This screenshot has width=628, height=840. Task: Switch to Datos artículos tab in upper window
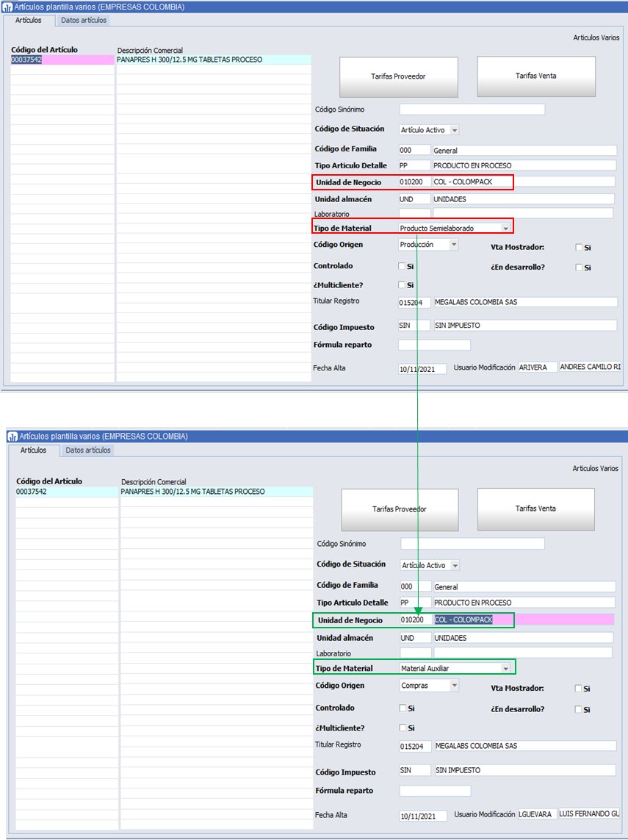[84, 21]
